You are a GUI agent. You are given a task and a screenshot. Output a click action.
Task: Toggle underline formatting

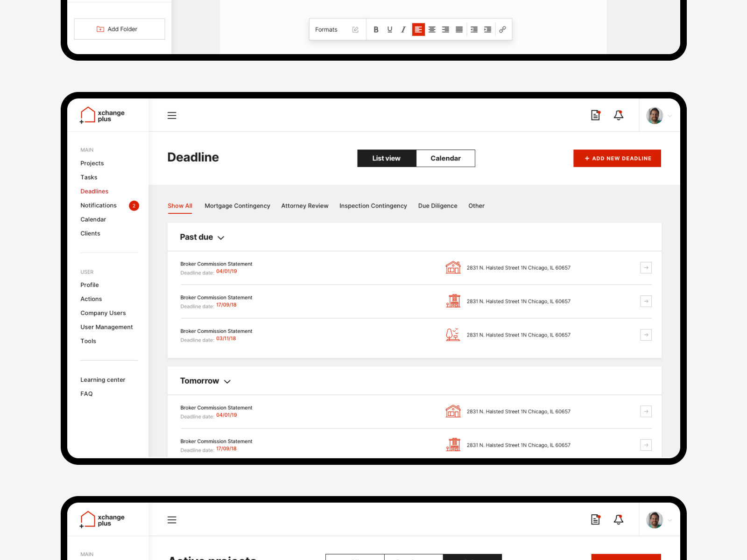point(389,29)
